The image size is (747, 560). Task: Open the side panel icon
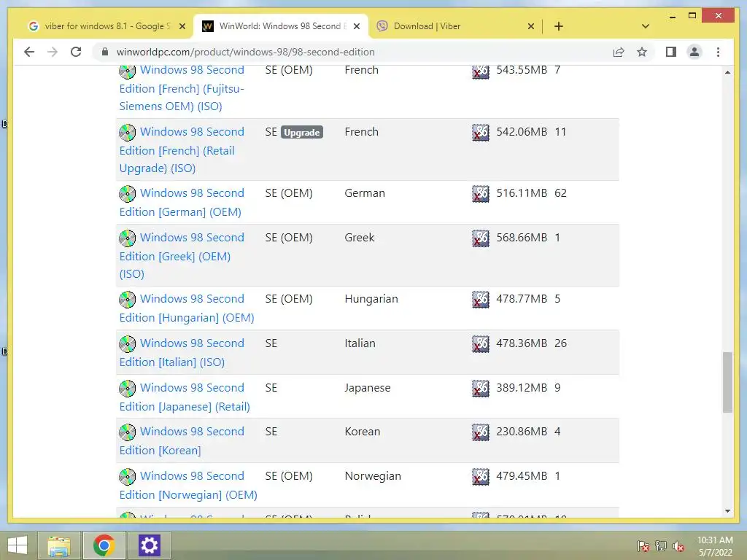coord(671,52)
